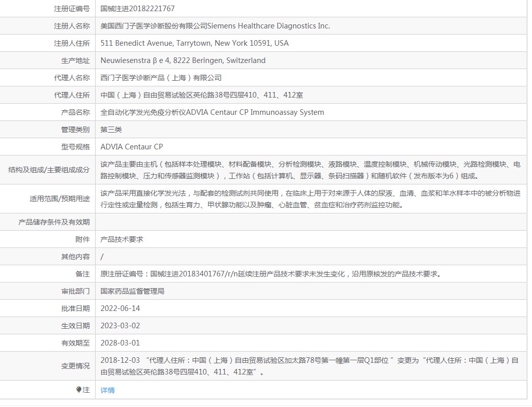
Task: Click the 产品名称 label
Action: [x=75, y=112]
